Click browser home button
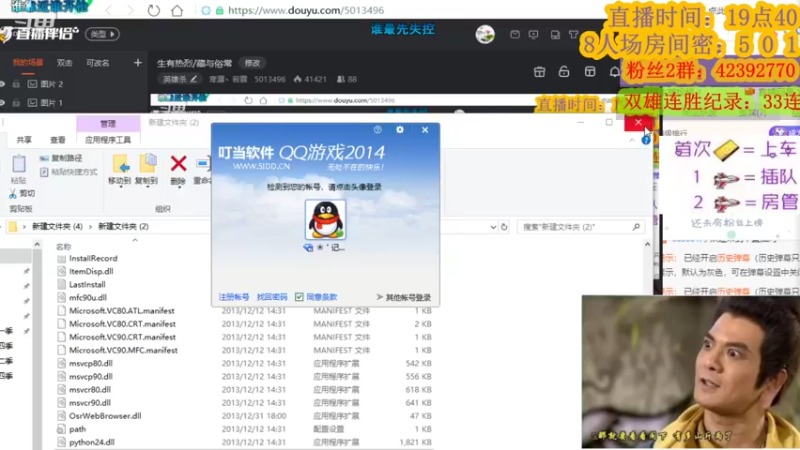The image size is (800, 450). pos(177,10)
